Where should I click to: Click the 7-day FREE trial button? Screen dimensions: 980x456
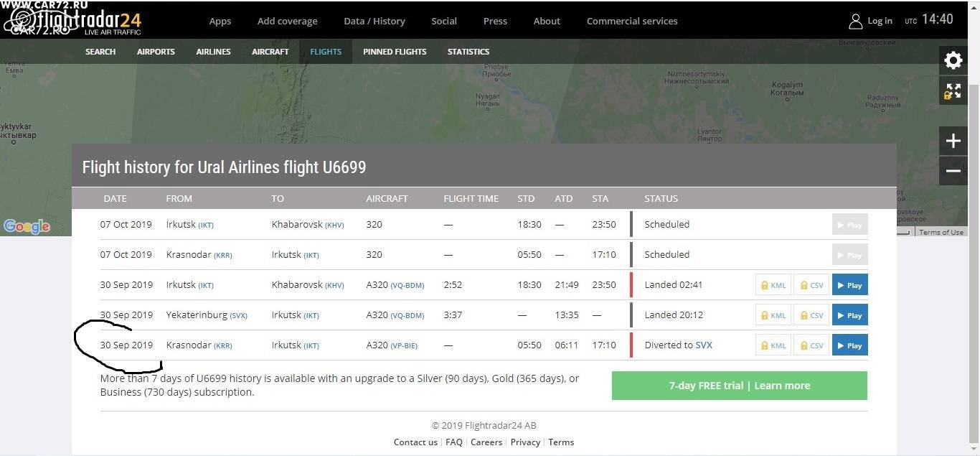pyautogui.click(x=740, y=386)
